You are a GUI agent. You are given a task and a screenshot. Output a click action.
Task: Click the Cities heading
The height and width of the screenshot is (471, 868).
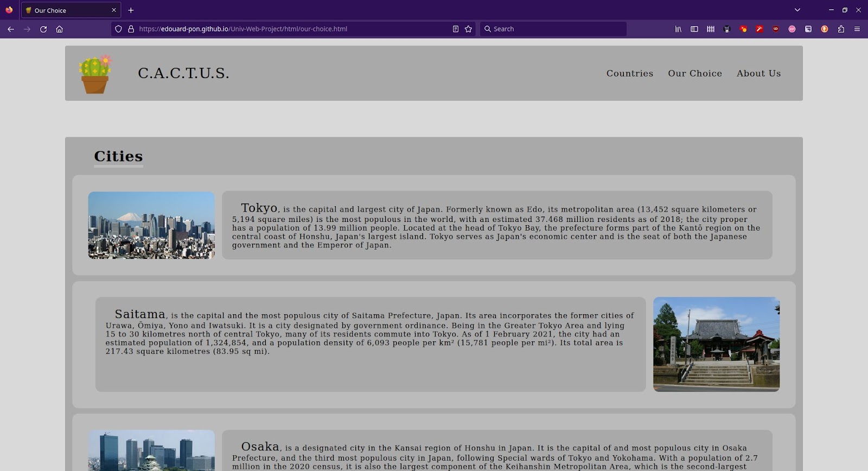coord(118,156)
